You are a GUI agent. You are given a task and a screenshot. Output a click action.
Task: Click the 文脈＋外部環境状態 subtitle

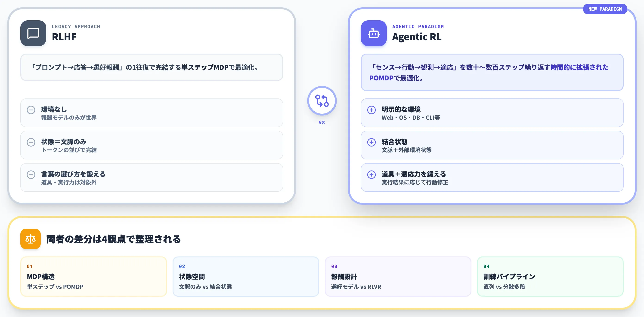(406, 150)
